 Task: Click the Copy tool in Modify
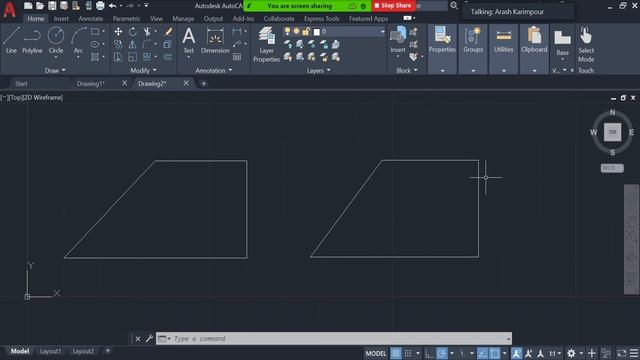click(118, 44)
